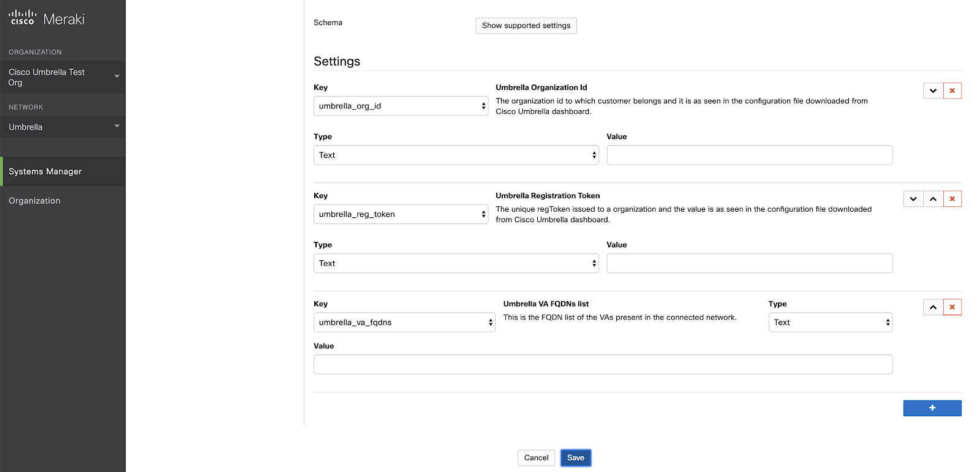Expand the Cisco Umbrella Test Org selector
This screenshot has width=980, height=472.
(x=62, y=77)
